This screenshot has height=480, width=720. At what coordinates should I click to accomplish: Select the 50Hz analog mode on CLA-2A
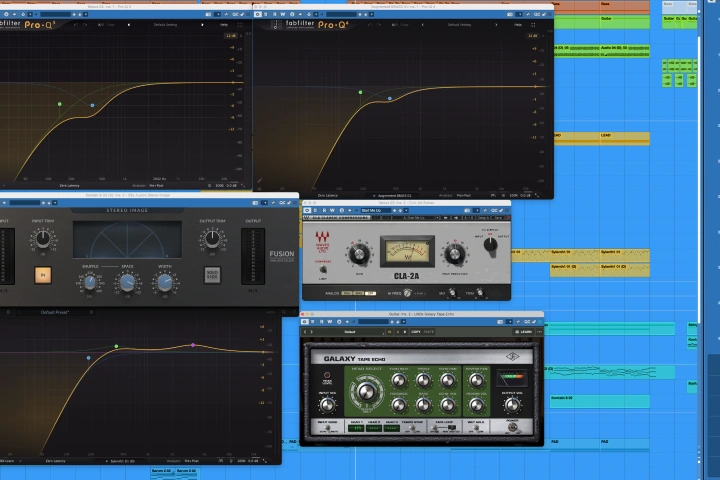coord(346,294)
